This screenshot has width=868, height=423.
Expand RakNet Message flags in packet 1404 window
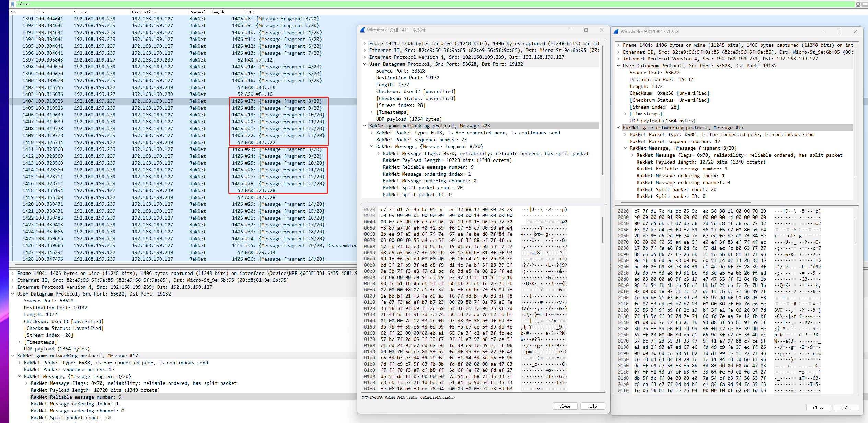632,155
